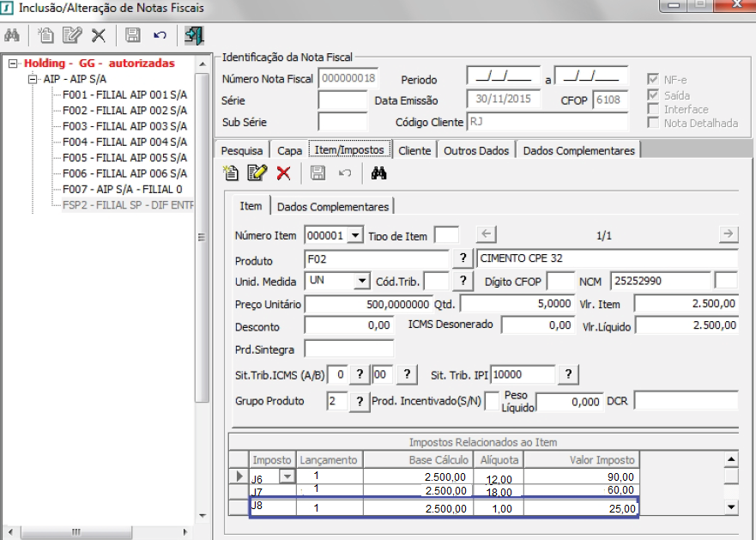This screenshot has height=540, width=756.
Task: Click the edit item pencil icon
Action: tap(257, 173)
